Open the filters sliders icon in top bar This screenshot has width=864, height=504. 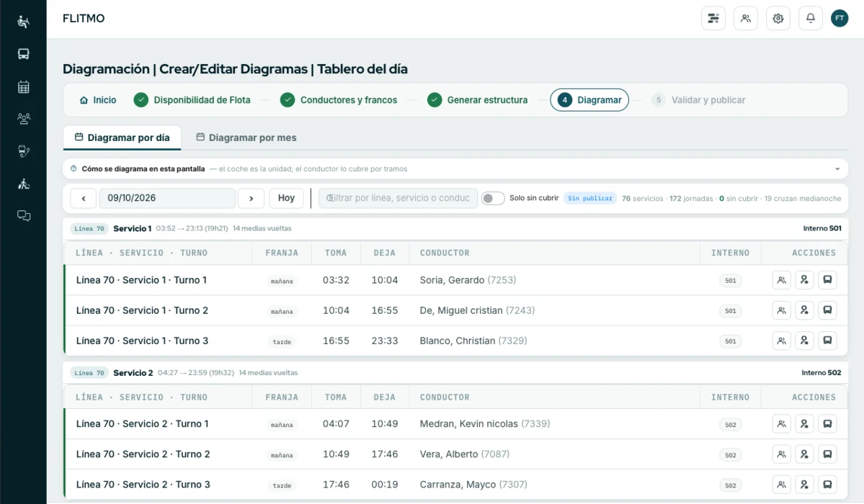713,18
